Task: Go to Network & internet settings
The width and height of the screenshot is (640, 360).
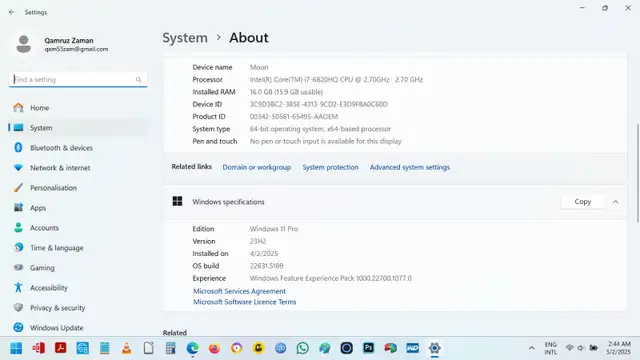Action: 78,168
